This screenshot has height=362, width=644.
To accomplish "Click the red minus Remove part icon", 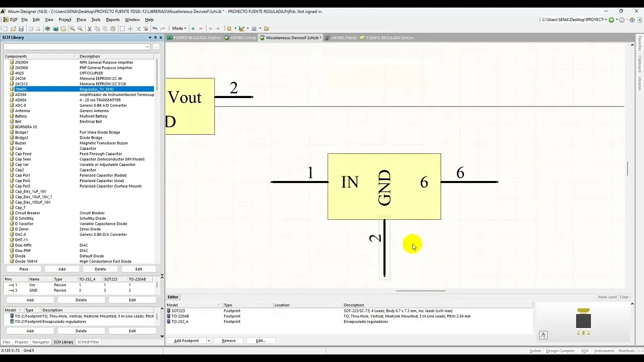I will click(201, 29).
